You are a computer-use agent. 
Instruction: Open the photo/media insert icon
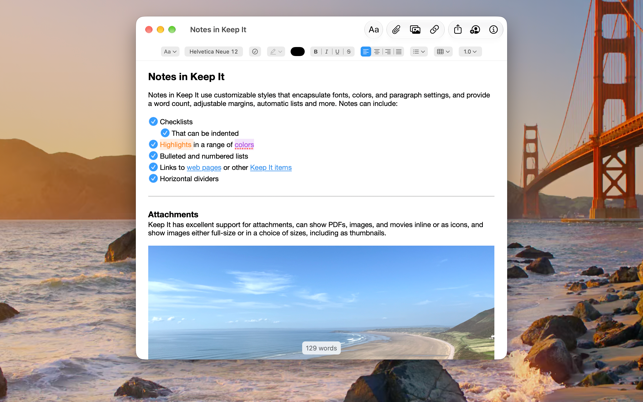tap(415, 30)
